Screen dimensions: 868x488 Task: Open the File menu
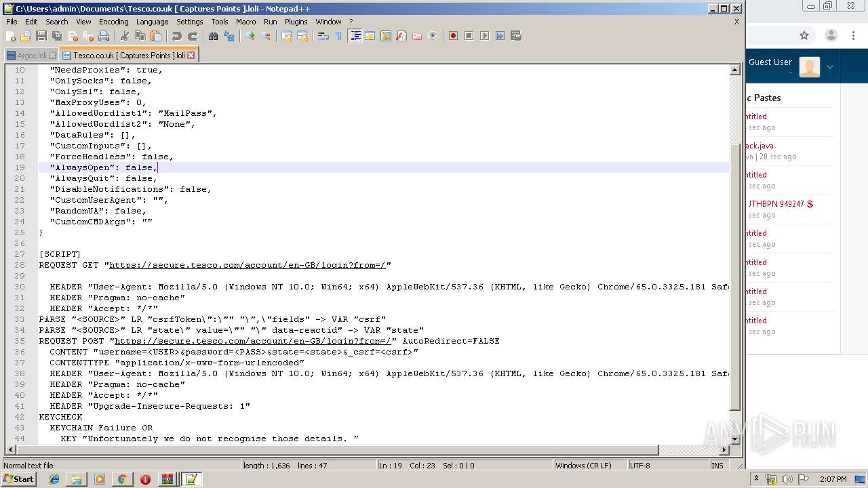click(12, 22)
